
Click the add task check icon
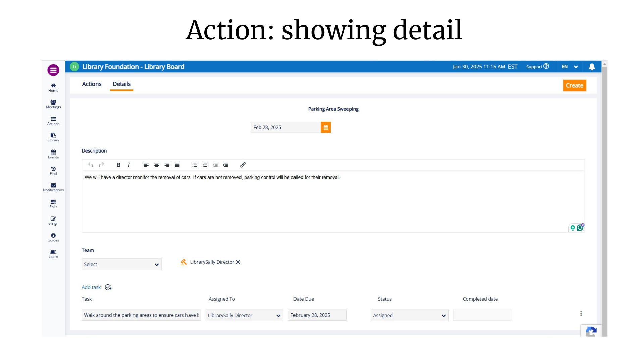(x=108, y=287)
